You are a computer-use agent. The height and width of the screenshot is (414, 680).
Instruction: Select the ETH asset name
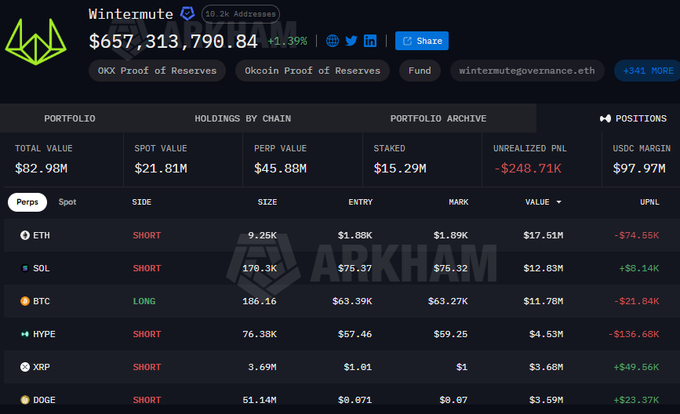(41, 235)
